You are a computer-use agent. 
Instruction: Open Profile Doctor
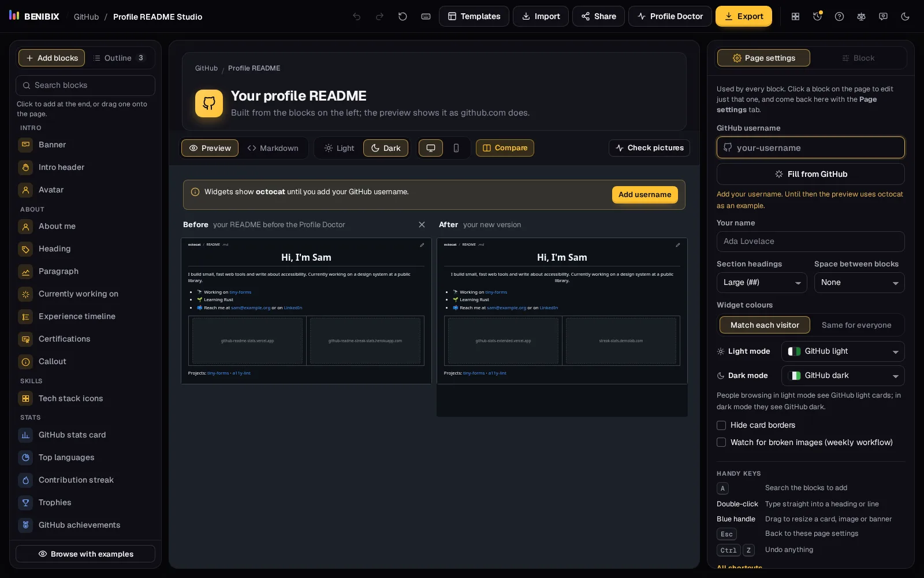[670, 16]
